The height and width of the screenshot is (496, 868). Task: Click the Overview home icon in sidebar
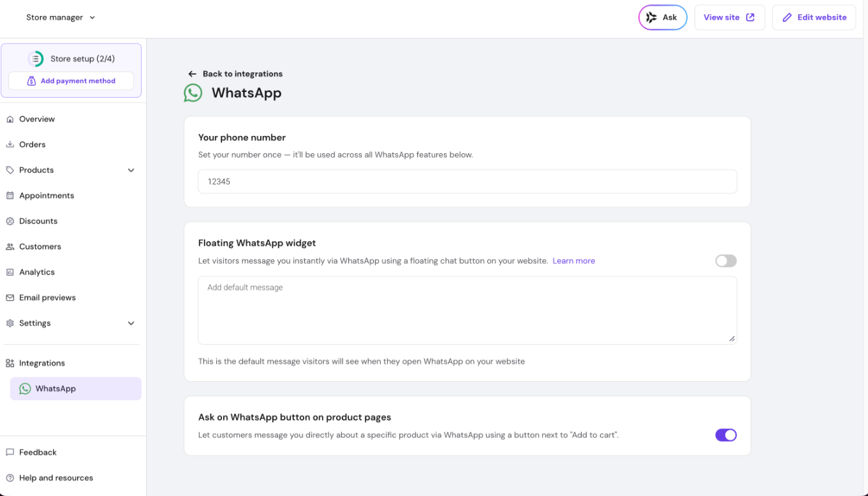click(x=10, y=119)
